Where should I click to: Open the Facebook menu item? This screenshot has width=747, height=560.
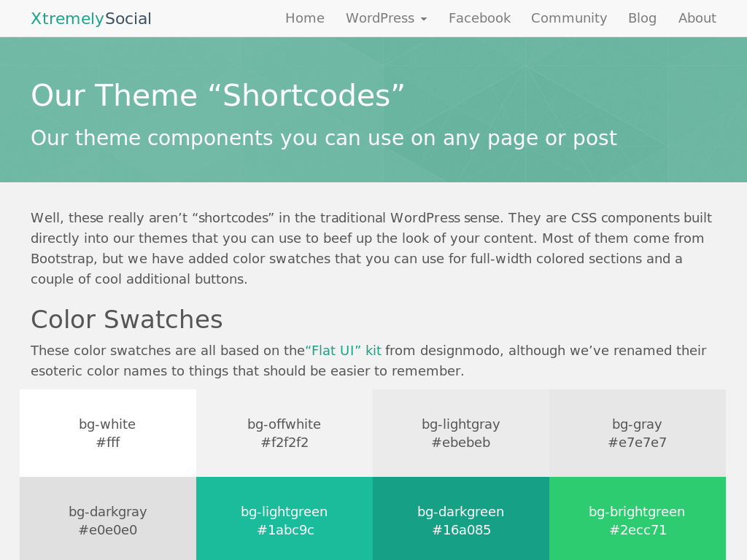pyautogui.click(x=479, y=18)
